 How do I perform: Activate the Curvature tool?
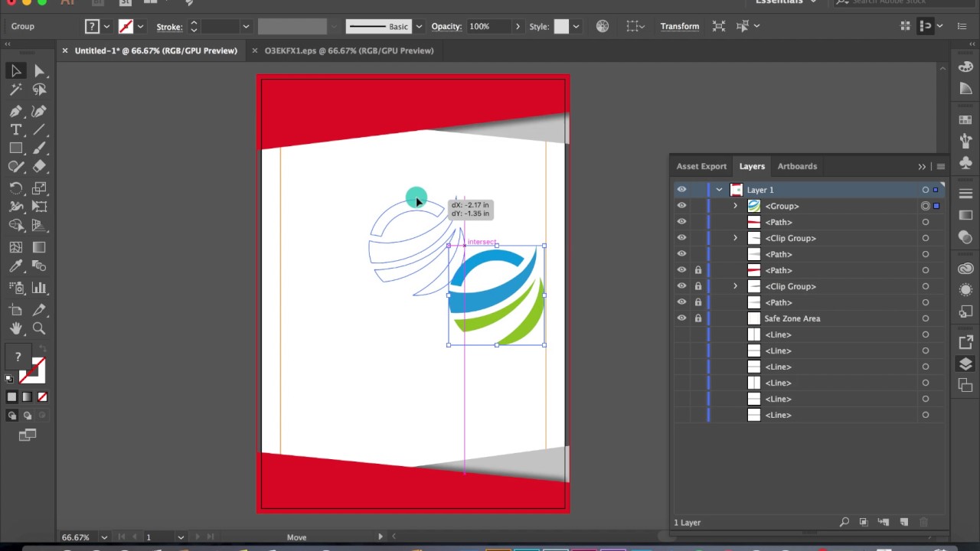click(x=39, y=111)
